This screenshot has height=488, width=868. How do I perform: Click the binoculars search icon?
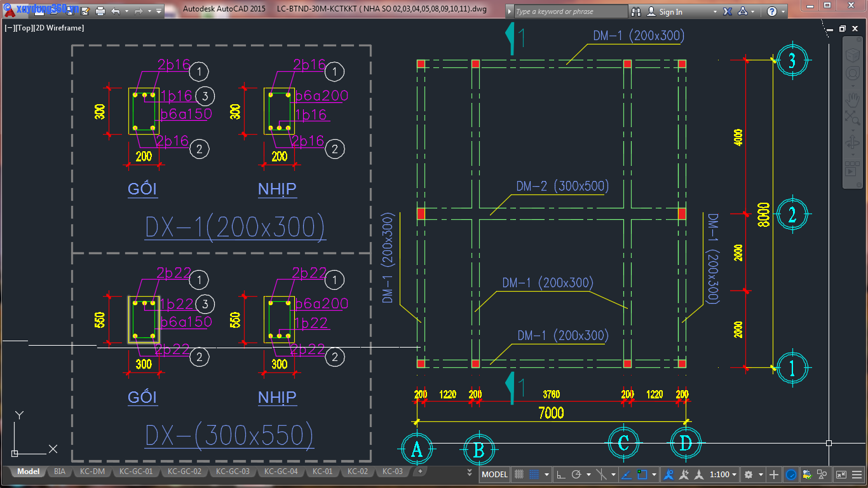tap(636, 11)
